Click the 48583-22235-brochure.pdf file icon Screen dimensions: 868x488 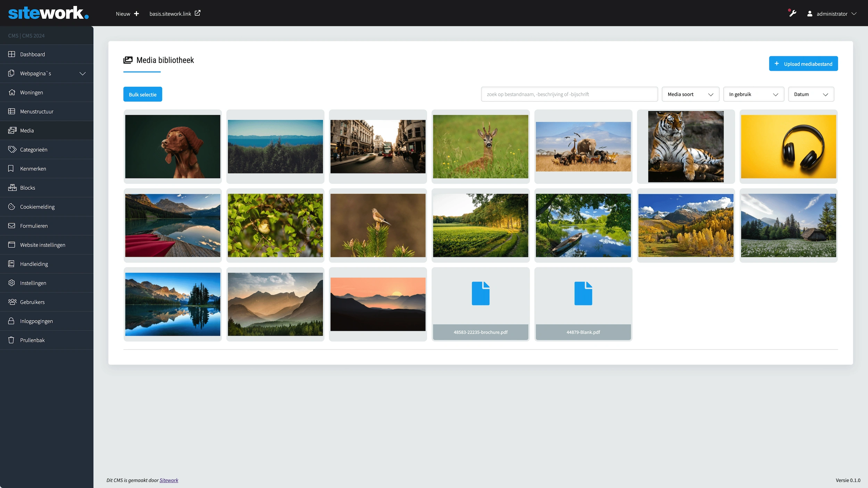[480, 294]
